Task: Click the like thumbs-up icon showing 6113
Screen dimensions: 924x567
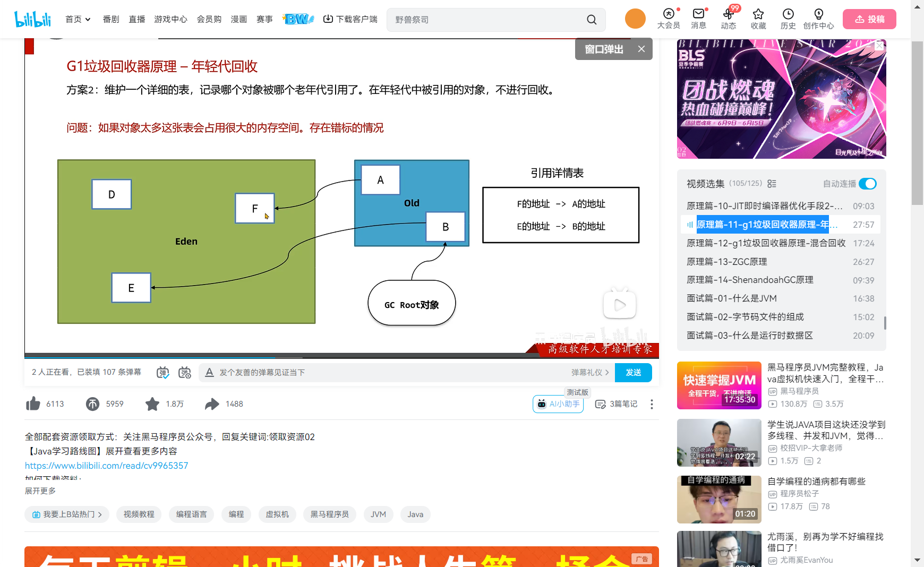Action: 32,404
